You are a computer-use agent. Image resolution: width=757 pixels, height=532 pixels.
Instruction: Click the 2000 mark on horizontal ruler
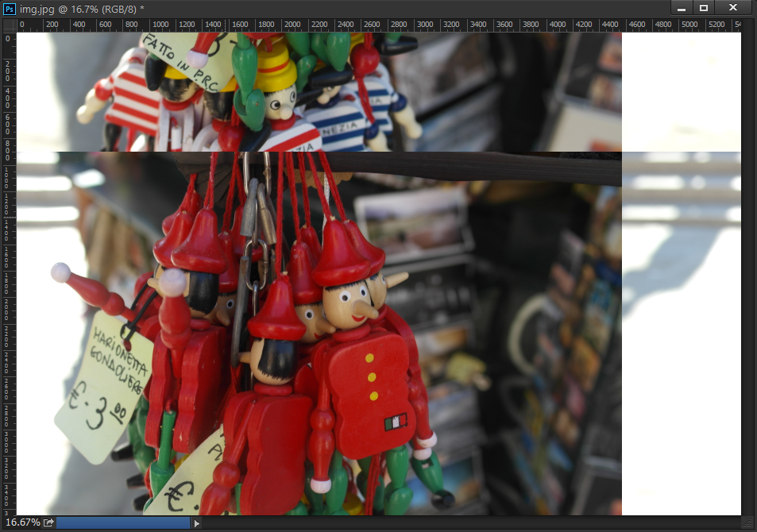tap(292, 25)
